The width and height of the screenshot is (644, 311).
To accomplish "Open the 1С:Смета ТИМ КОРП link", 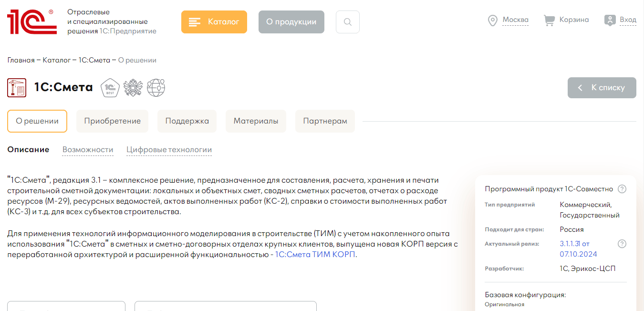I will point(315,255).
